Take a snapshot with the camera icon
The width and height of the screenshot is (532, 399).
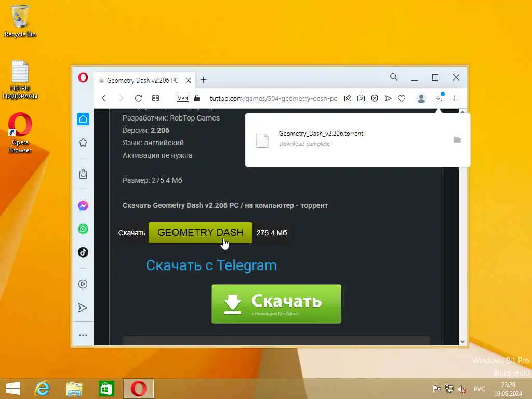[361, 98]
